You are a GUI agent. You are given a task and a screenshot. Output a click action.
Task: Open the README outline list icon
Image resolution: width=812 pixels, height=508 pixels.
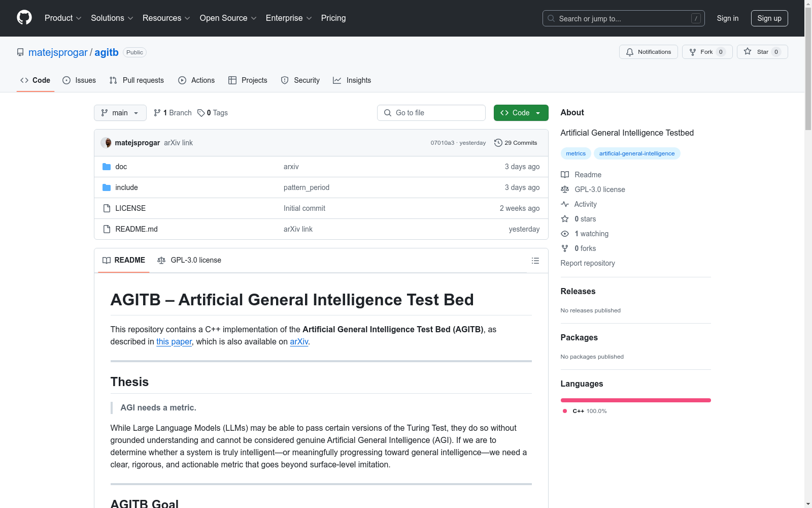tap(535, 261)
